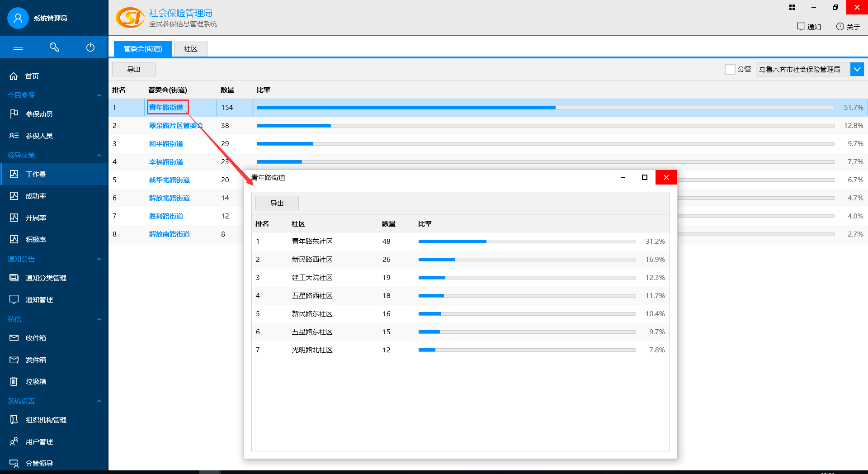Click the hamburger menu icon in sidebar

coord(18,47)
